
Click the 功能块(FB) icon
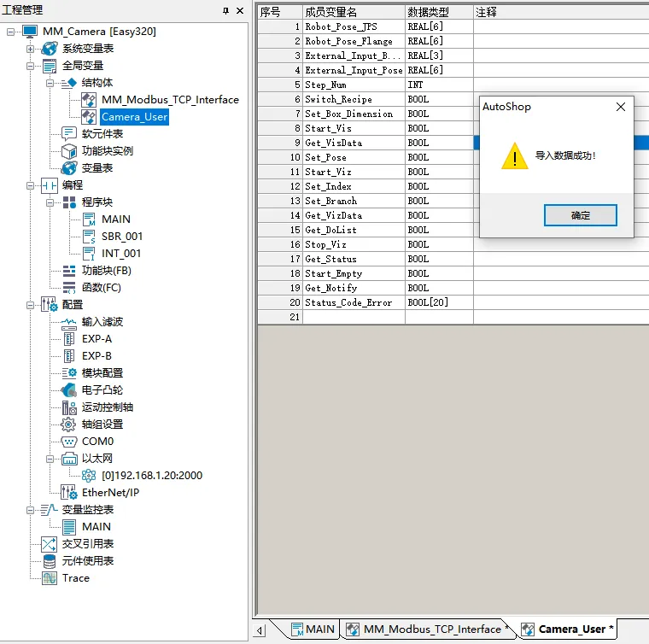68,271
